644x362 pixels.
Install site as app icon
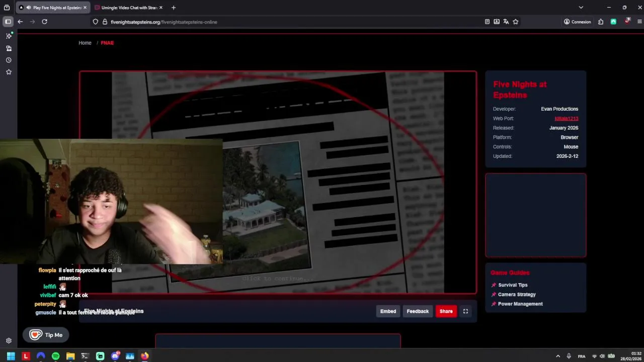pos(497,22)
